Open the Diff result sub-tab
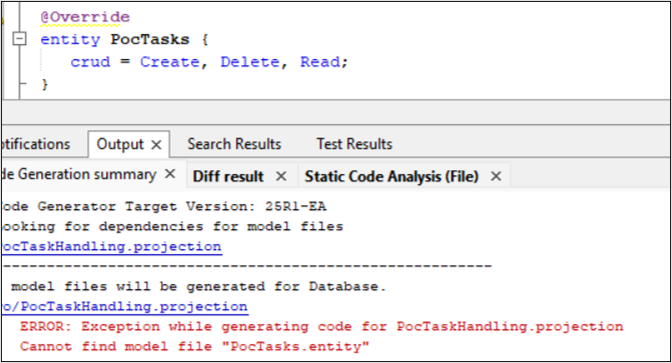The image size is (672, 363). (228, 176)
